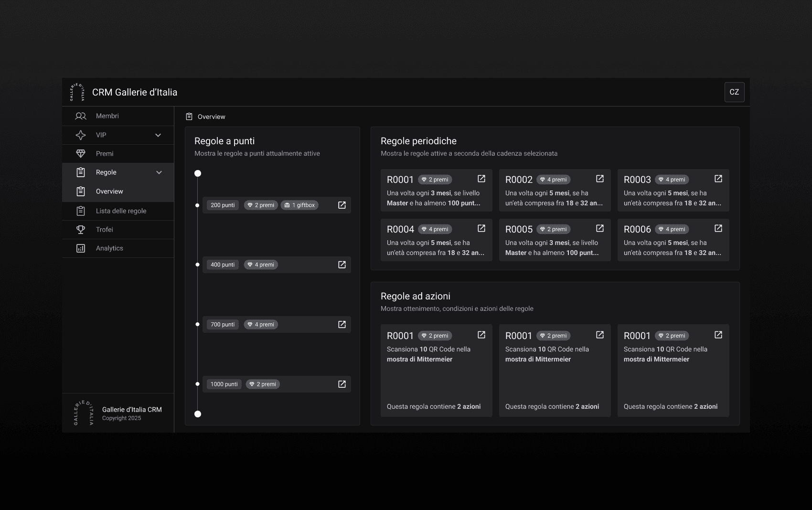This screenshot has width=812, height=510.
Task: Click the 2 premi badge on 200 punti row
Action: [x=261, y=205]
